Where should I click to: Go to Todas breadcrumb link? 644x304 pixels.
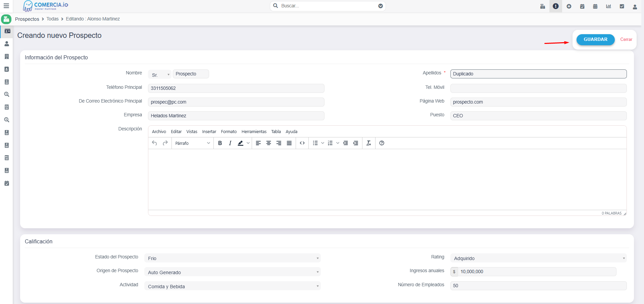click(x=52, y=19)
